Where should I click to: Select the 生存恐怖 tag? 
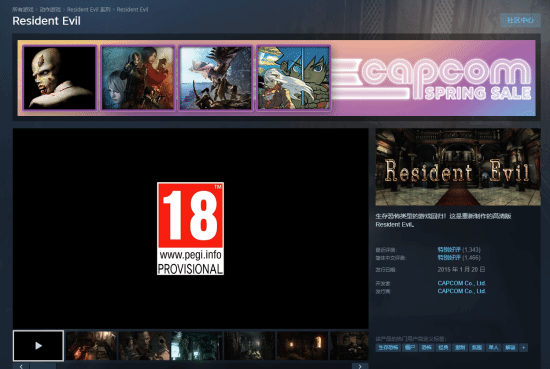coord(388,347)
